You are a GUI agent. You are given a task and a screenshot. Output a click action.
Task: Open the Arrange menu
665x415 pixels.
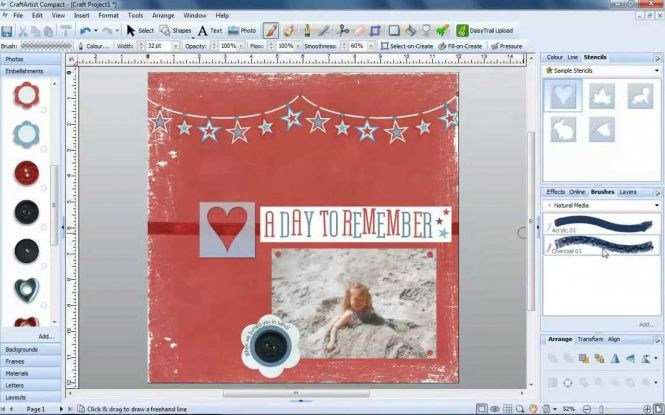click(x=163, y=15)
